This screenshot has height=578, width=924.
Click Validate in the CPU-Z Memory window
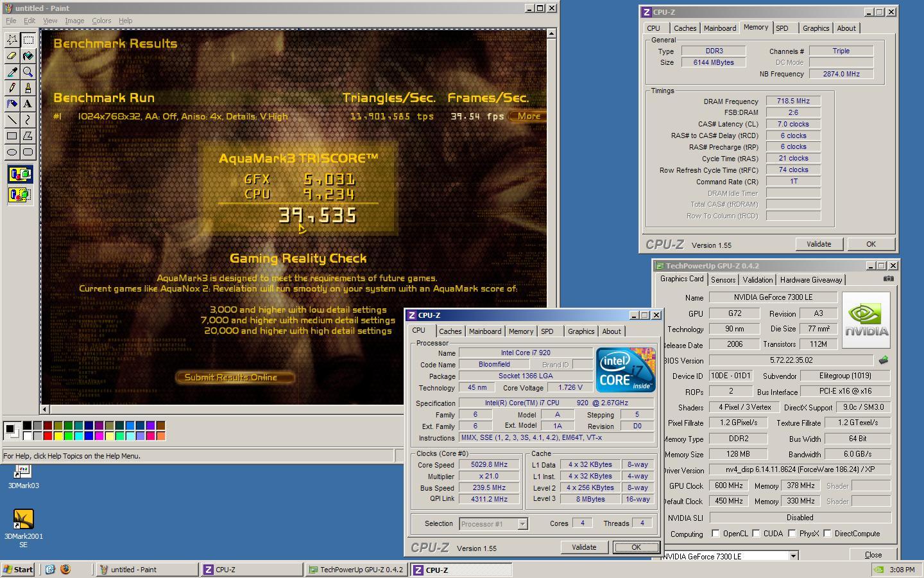(x=819, y=244)
